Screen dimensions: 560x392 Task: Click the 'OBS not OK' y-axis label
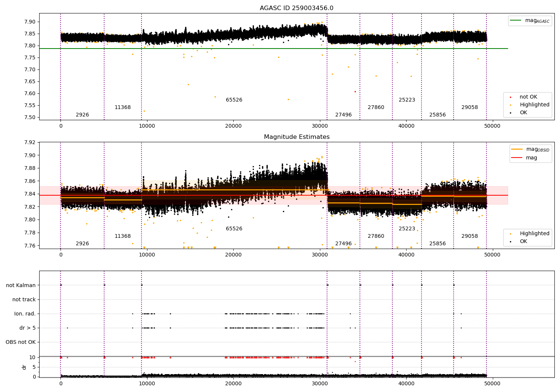tap(21, 342)
